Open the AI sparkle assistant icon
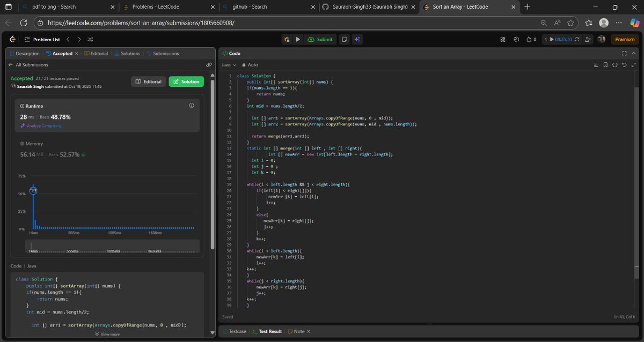Viewport: 644px width, 342px height. (x=357, y=39)
